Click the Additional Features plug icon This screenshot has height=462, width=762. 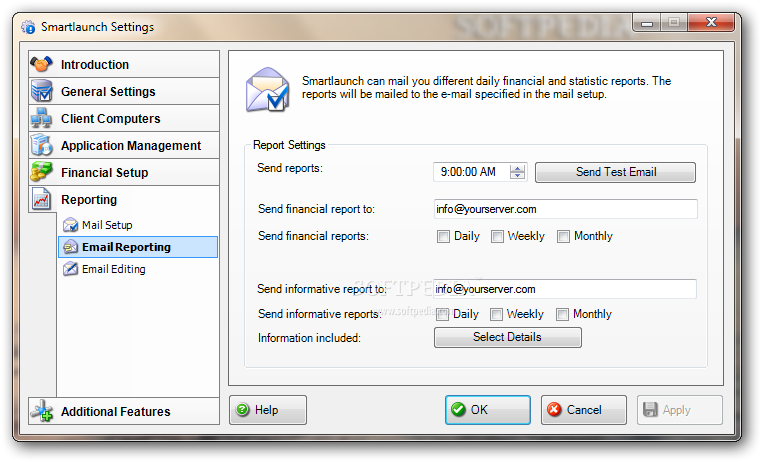click(x=42, y=411)
